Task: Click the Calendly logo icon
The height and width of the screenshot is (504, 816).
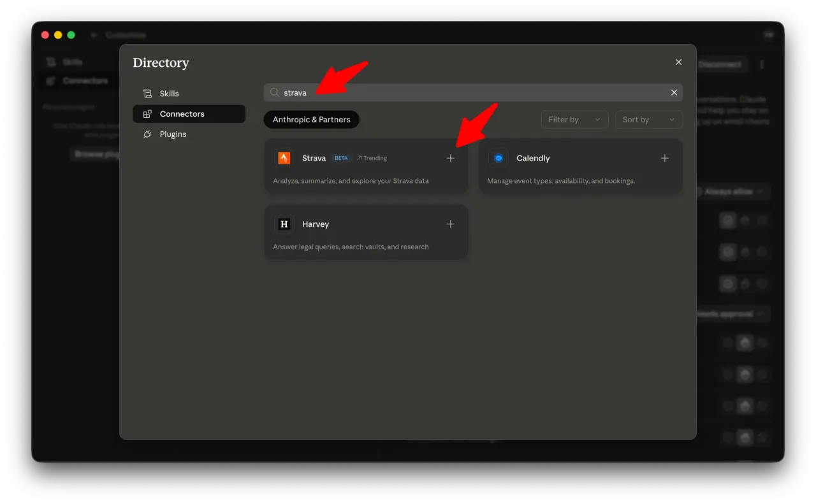Action: 499,158
